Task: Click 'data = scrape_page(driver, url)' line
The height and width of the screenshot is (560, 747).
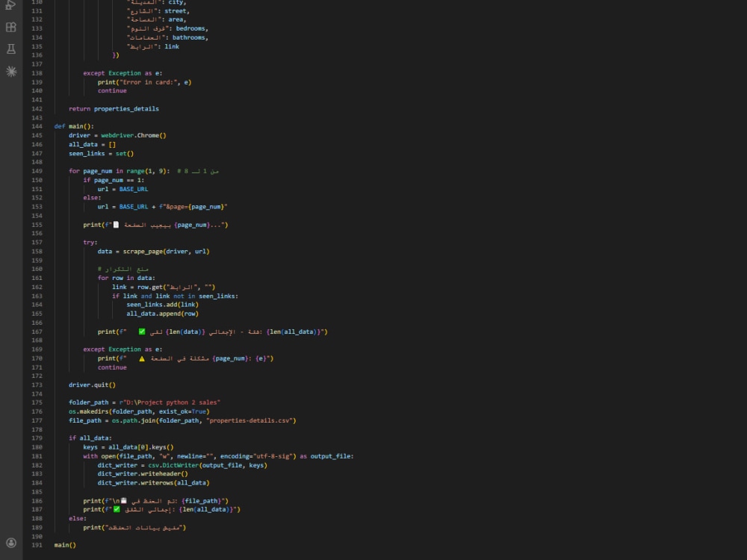Action: tap(153, 252)
